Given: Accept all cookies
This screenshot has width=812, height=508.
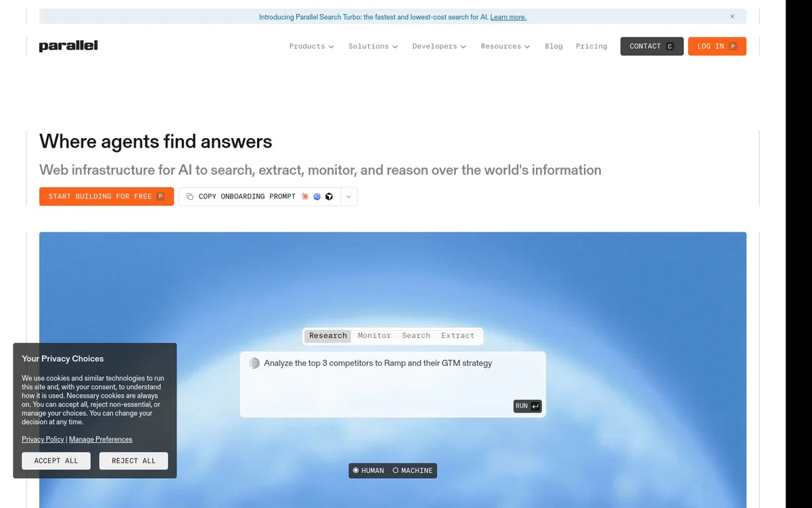Looking at the screenshot, I should [x=56, y=461].
